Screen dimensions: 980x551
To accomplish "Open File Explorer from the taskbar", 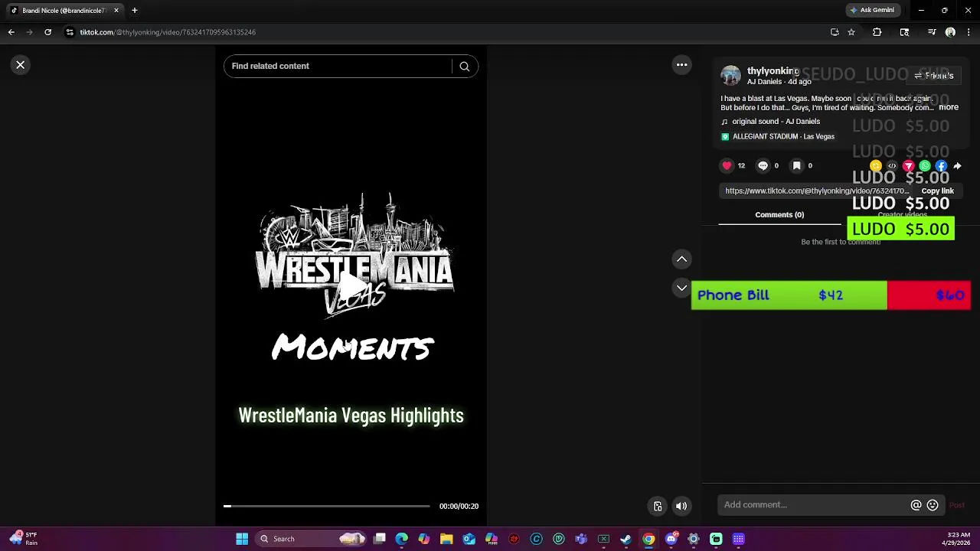I will point(446,539).
